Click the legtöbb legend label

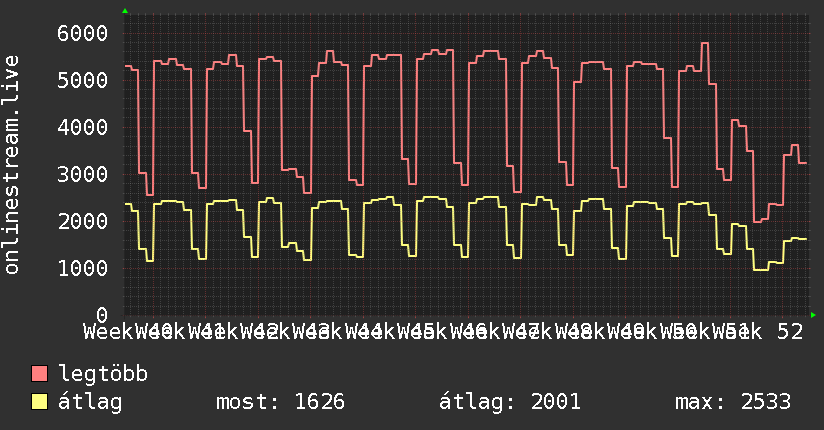pos(103,374)
